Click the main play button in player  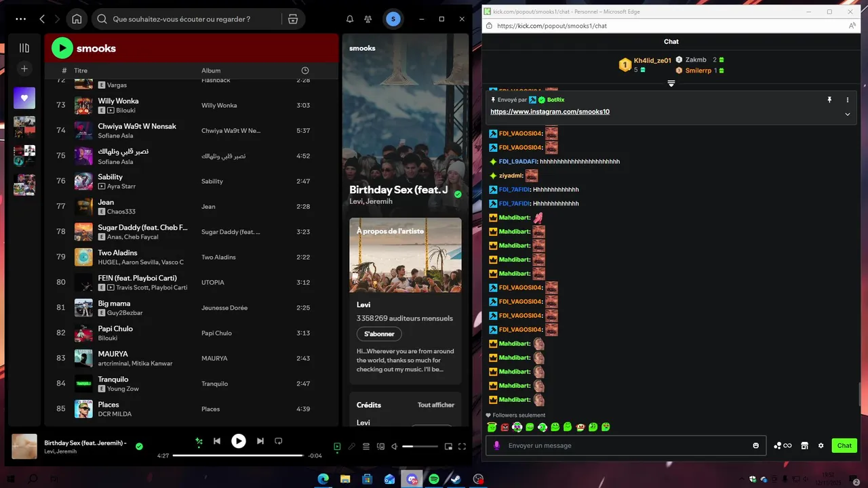point(239,441)
